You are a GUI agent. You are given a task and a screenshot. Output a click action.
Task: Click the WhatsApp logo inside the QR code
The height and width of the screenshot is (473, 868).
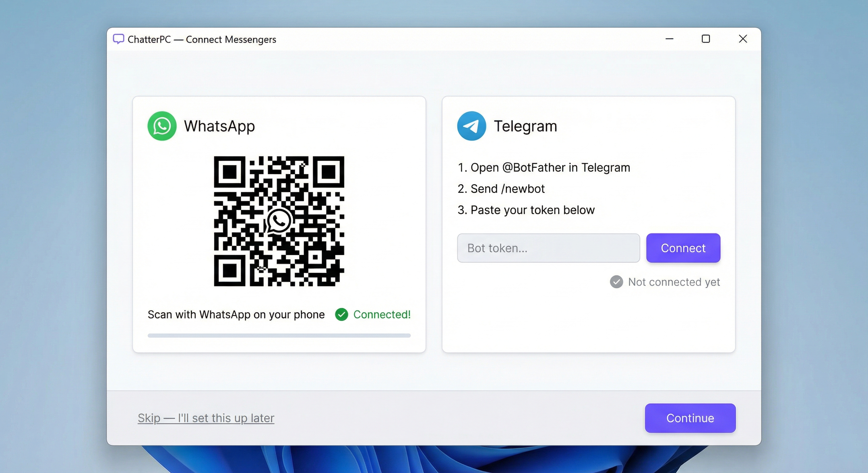(x=279, y=221)
